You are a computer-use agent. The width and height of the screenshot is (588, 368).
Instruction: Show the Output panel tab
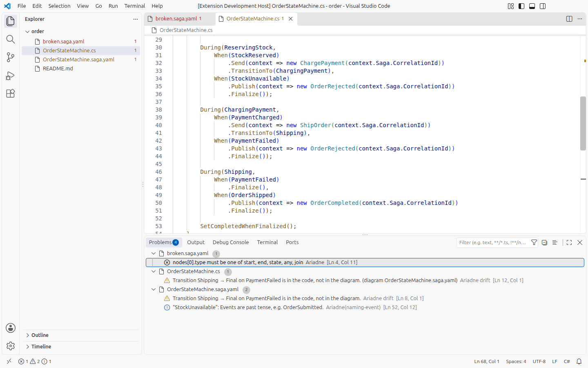coord(196,242)
